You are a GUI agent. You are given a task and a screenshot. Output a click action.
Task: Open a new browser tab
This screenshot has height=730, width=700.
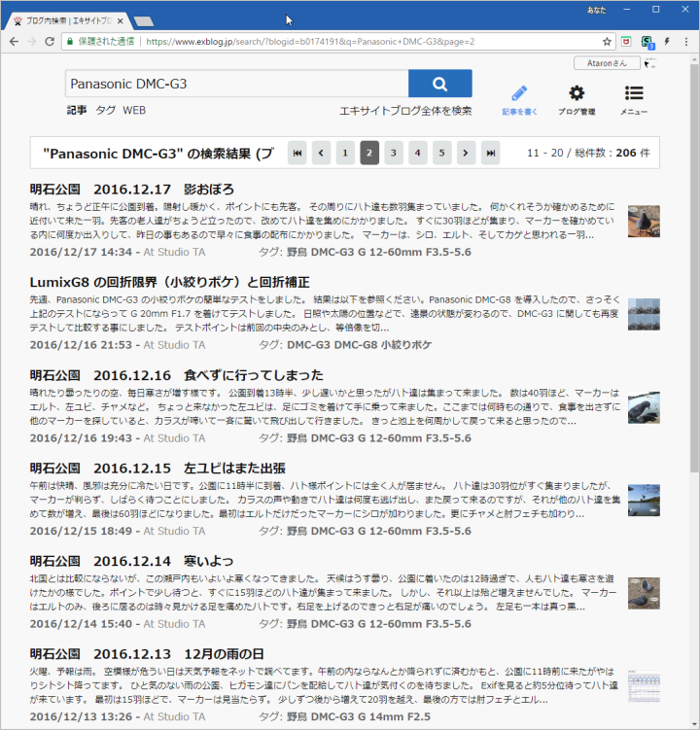click(144, 21)
